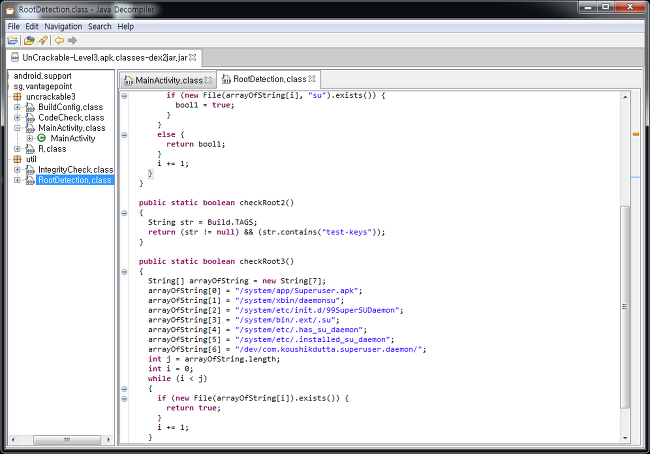Click the green MainActivity class icon
The image size is (650, 454).
point(41,138)
